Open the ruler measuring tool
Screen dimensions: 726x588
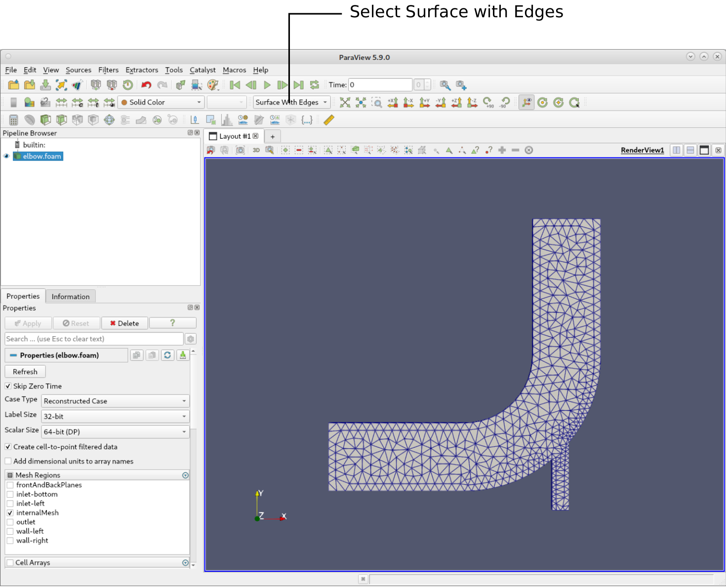pos(329,120)
